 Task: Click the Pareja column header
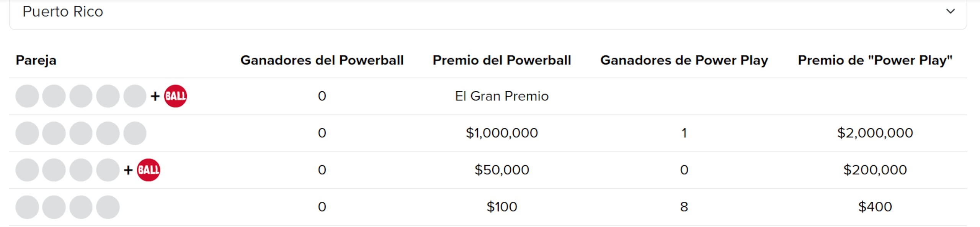tap(36, 60)
